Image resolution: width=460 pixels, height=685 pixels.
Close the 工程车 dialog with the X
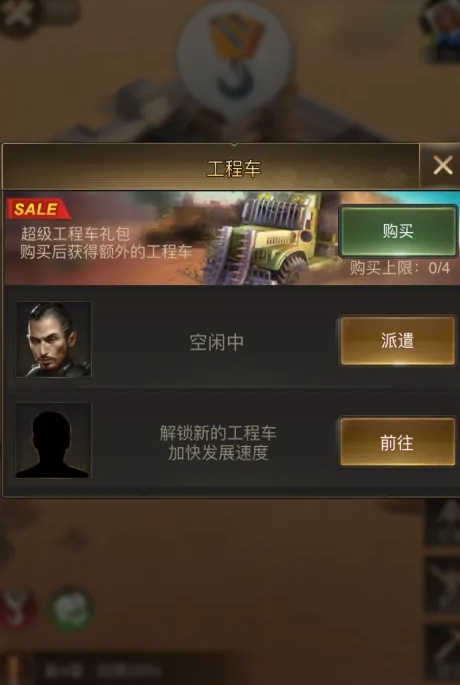[441, 166]
